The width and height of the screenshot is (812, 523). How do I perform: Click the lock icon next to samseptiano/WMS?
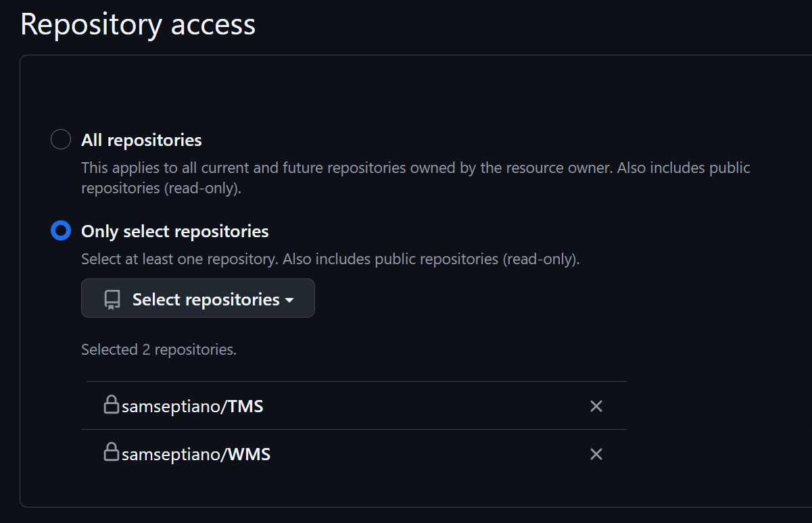point(111,452)
